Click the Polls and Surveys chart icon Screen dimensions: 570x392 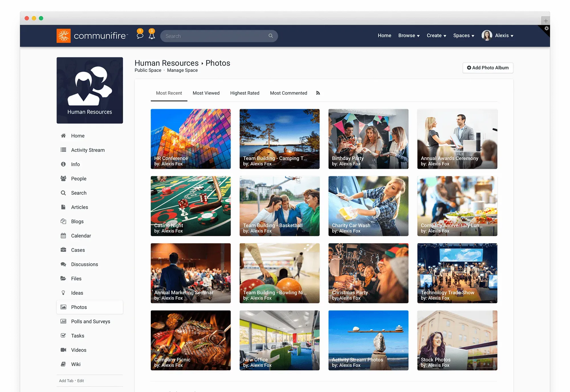[x=63, y=321]
